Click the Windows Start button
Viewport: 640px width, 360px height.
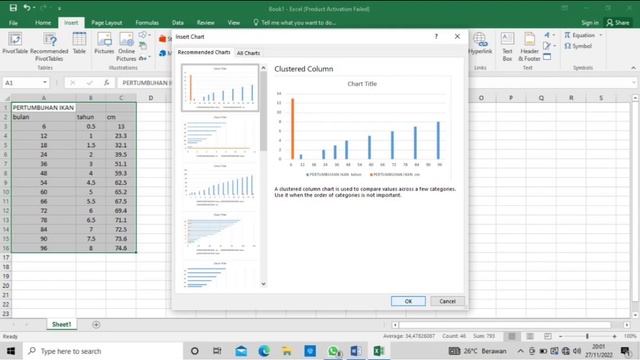(x=11, y=351)
